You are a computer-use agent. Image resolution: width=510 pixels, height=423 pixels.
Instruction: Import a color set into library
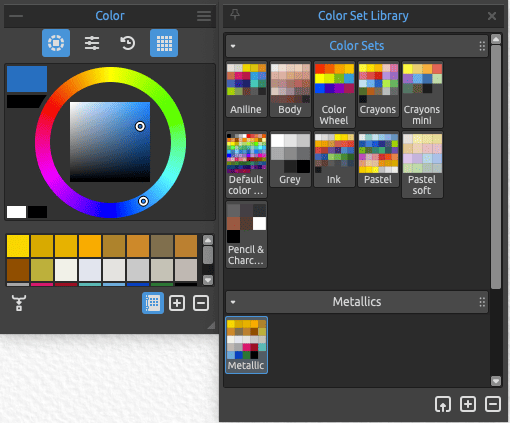click(443, 404)
